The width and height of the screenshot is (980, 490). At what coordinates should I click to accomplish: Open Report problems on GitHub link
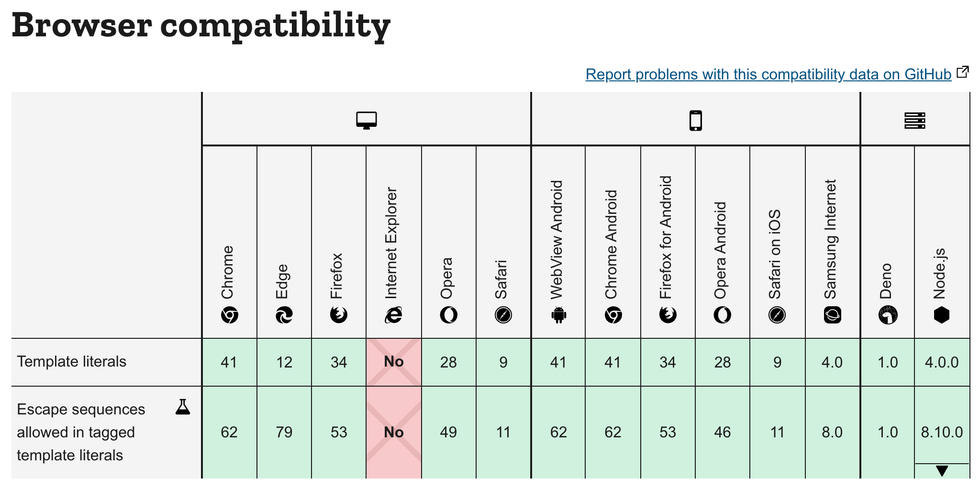768,75
